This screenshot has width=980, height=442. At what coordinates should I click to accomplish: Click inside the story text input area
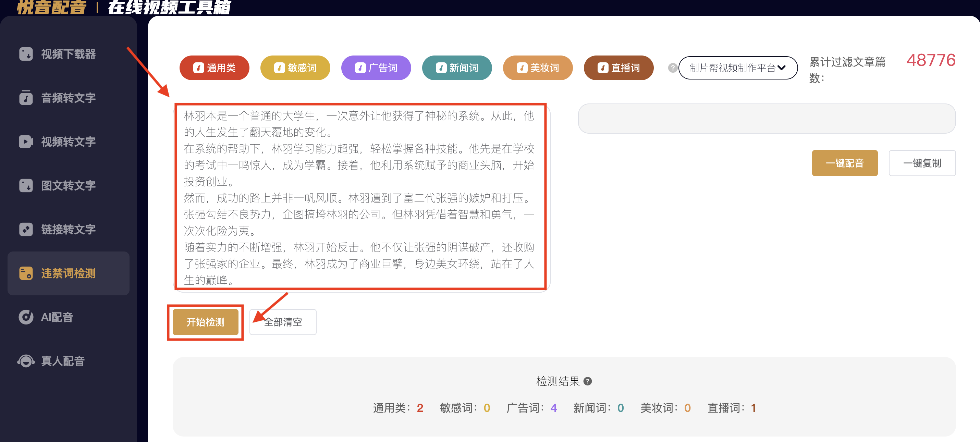tap(361, 197)
